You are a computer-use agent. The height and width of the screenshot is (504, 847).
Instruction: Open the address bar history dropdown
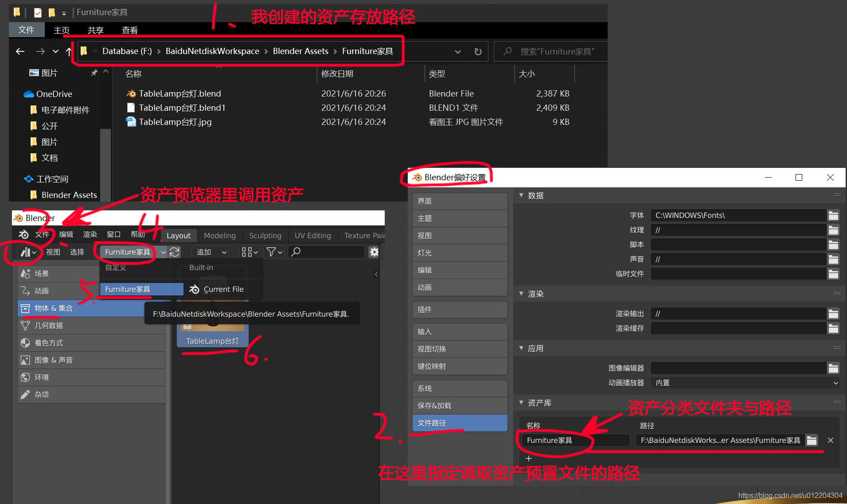pos(457,51)
